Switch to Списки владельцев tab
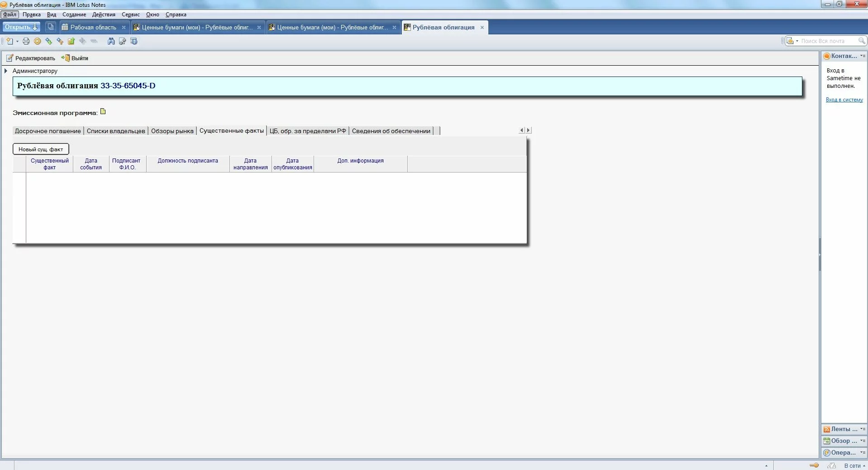The image size is (868, 470). (x=116, y=131)
